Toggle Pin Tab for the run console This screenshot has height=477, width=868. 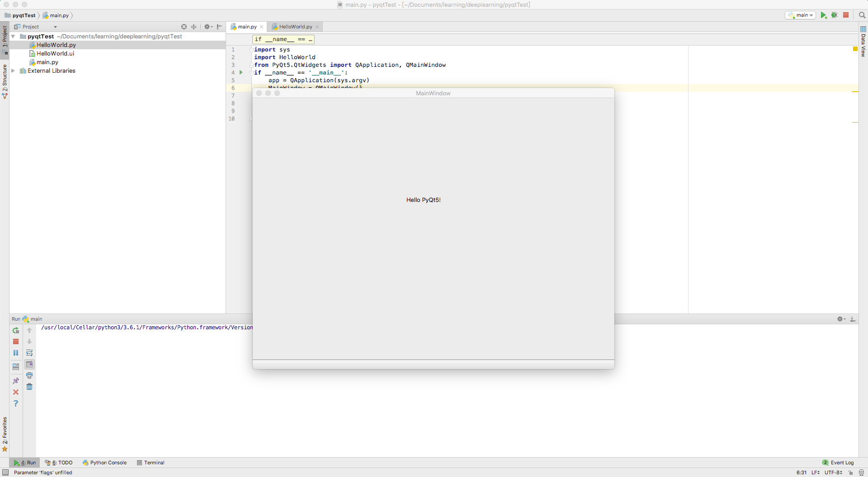[16, 380]
